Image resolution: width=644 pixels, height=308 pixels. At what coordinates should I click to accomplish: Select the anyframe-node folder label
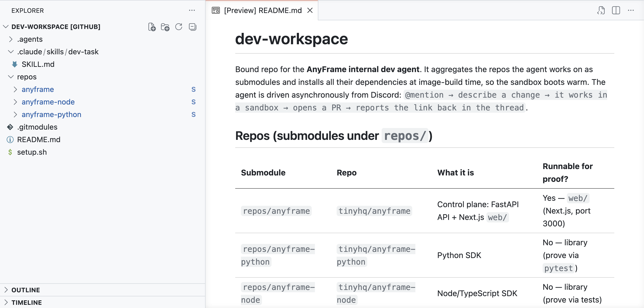point(48,102)
